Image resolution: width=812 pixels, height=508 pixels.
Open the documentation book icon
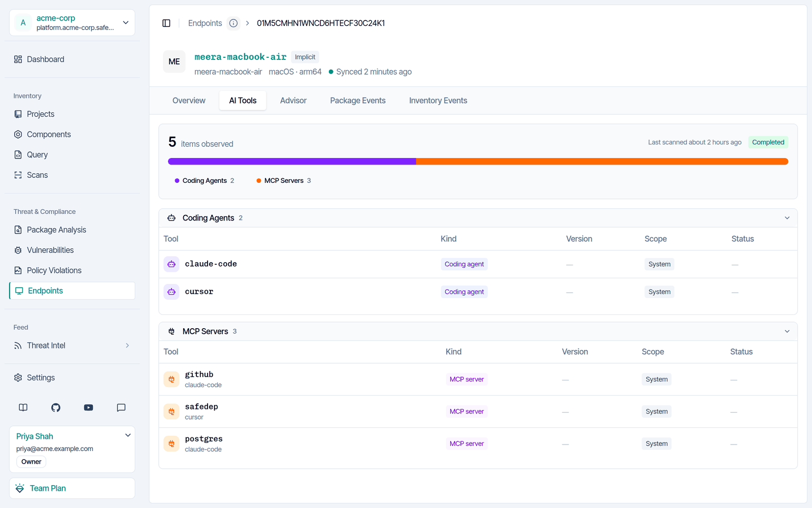point(23,407)
